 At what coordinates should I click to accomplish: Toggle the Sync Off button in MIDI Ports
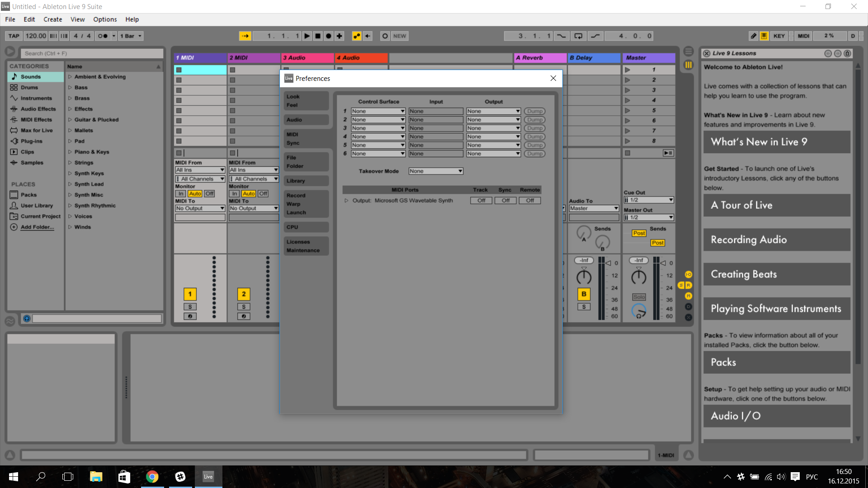[x=505, y=201]
